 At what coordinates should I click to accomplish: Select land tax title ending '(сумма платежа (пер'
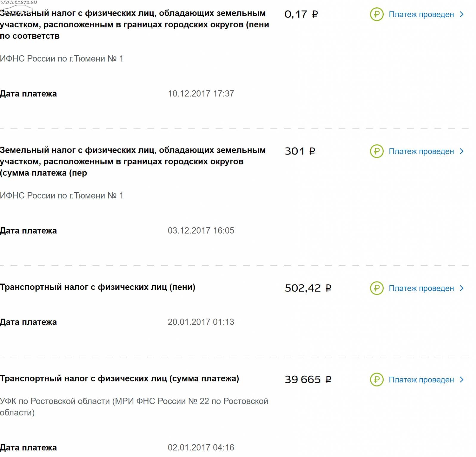[x=133, y=161]
